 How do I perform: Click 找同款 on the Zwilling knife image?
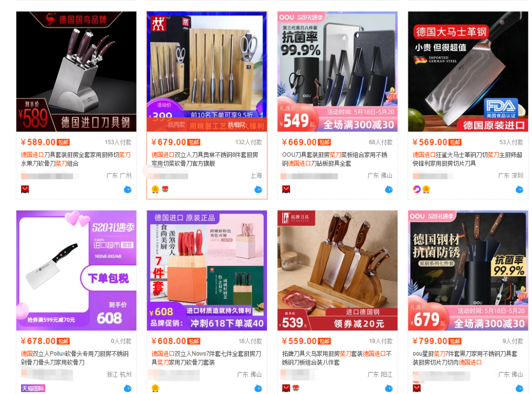[176, 125]
